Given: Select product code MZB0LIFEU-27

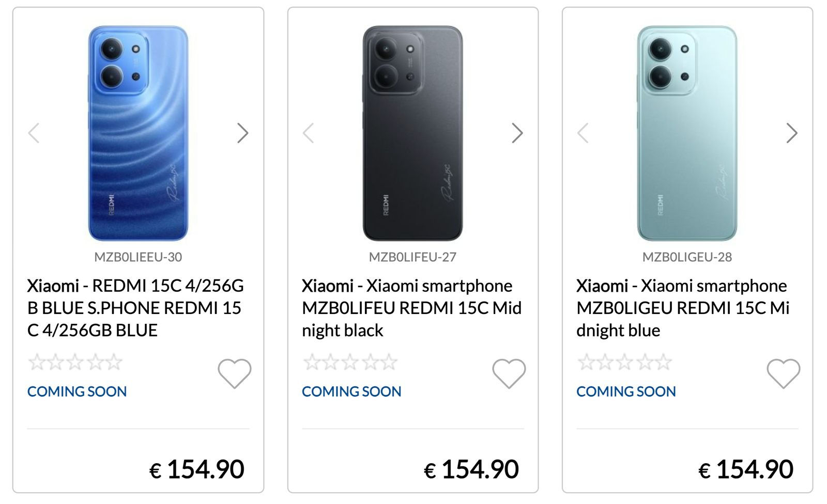Looking at the screenshot, I should pyautogui.click(x=412, y=257).
